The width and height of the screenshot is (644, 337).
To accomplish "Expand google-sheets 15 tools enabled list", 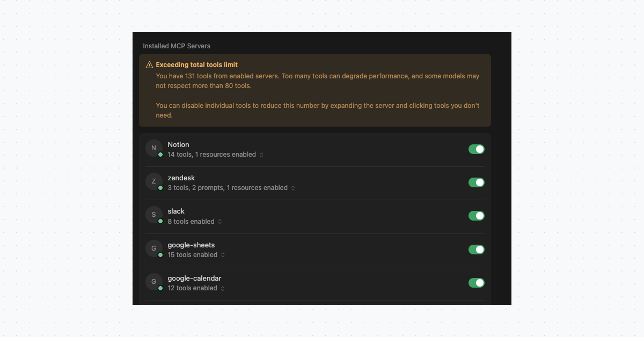I will pos(223,255).
